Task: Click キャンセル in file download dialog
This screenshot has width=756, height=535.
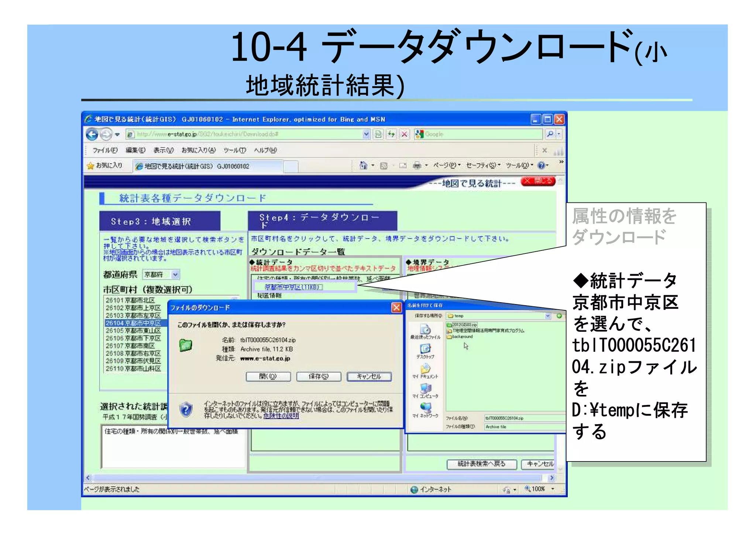Action: click(x=369, y=376)
